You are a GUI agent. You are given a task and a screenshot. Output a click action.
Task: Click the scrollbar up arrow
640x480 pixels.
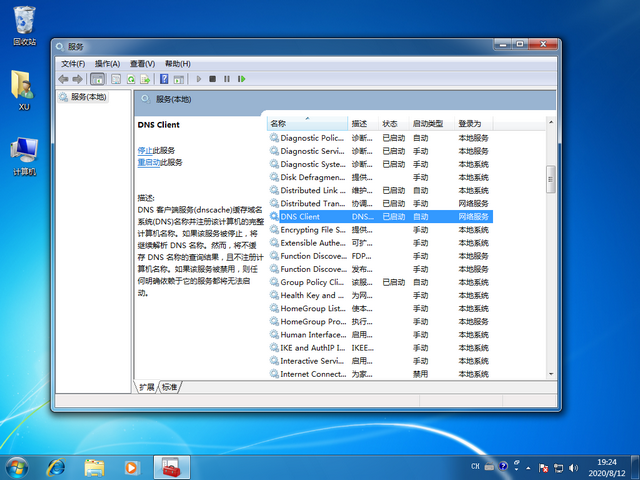[x=551, y=122]
